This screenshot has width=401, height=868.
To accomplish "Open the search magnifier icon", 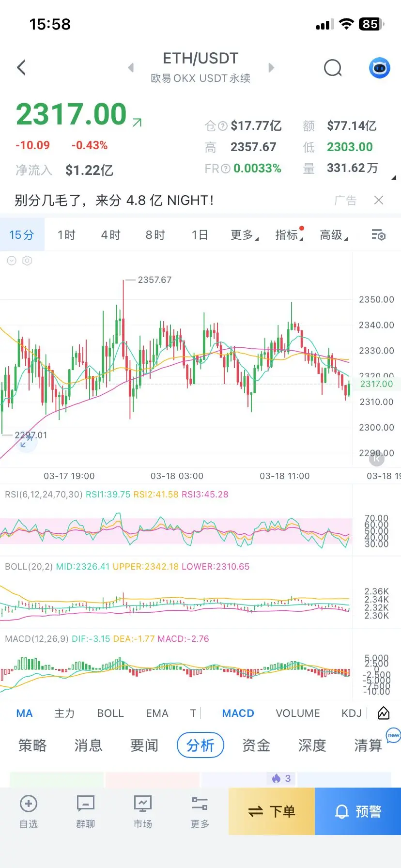I will (333, 68).
